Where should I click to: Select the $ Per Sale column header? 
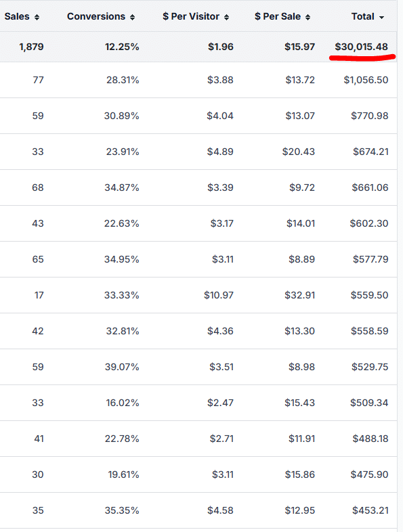coord(278,16)
